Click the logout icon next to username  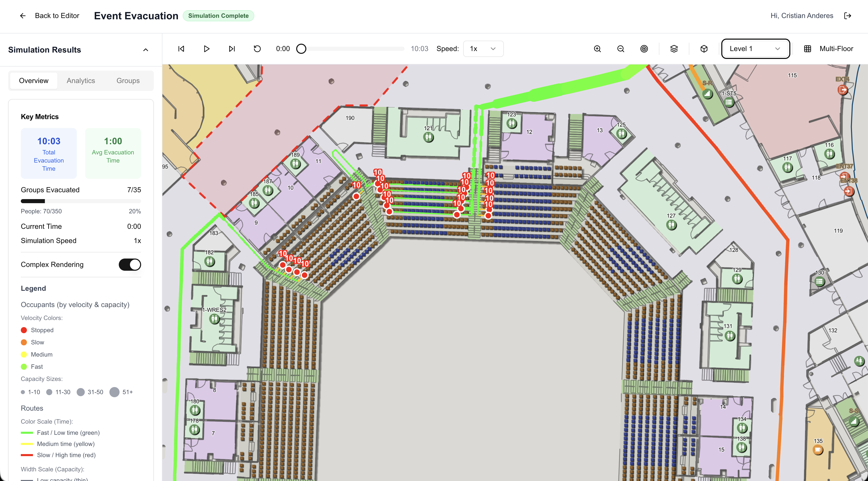point(847,15)
